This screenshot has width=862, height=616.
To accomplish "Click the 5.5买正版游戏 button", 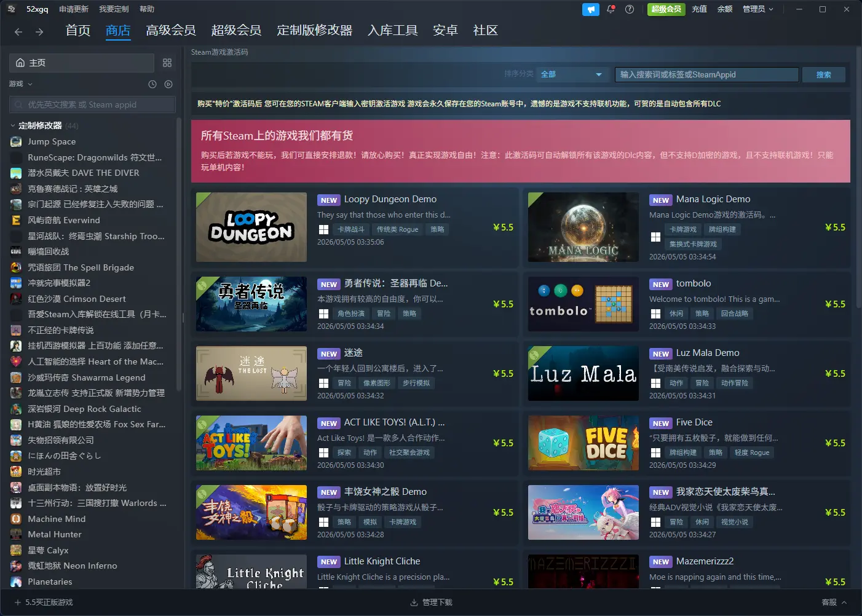I will tap(43, 602).
